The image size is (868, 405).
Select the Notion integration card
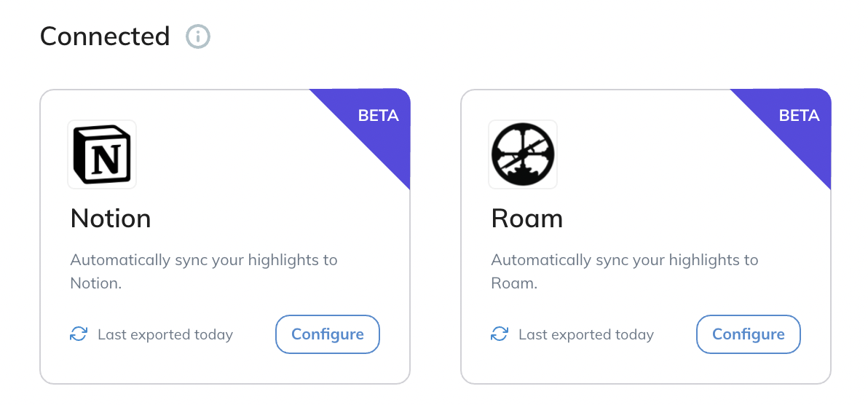tap(225, 237)
